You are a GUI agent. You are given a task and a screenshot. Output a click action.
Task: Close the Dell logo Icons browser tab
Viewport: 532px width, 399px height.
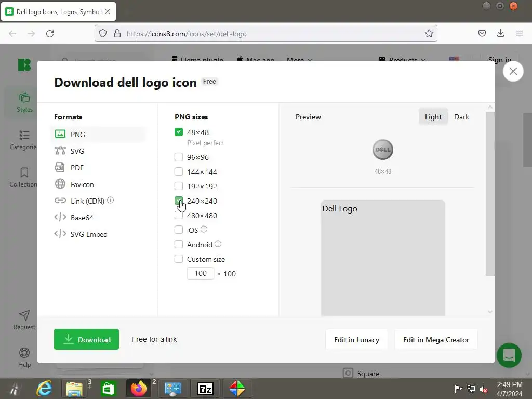pos(108,11)
